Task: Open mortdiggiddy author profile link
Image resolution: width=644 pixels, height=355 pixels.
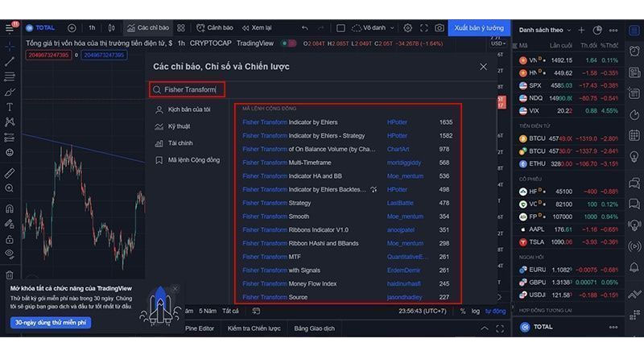Action: 404,163
